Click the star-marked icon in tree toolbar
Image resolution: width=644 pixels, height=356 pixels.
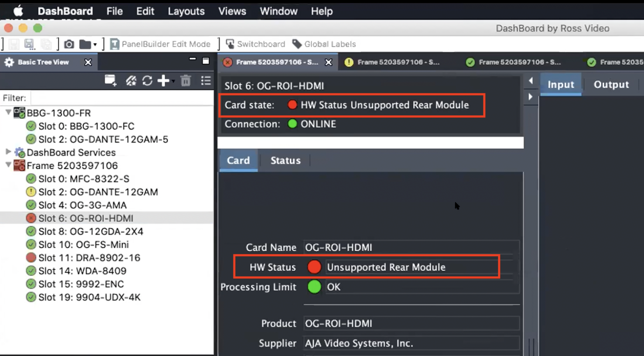(131, 80)
